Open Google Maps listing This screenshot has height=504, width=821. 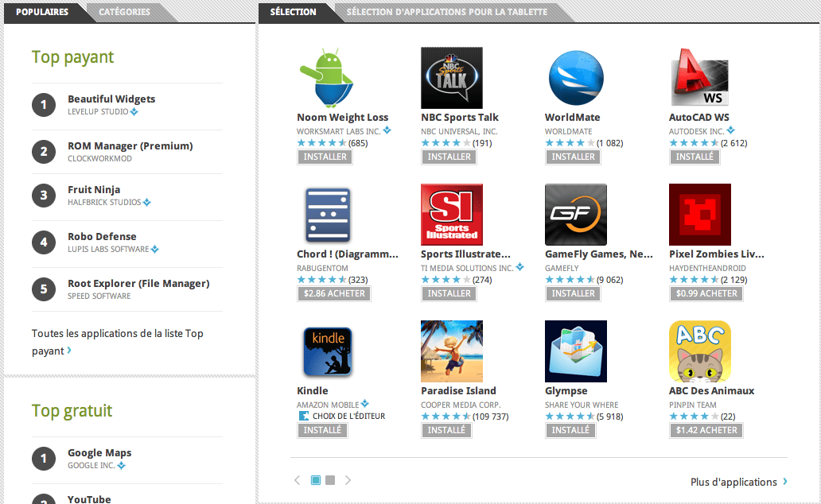[x=99, y=453]
